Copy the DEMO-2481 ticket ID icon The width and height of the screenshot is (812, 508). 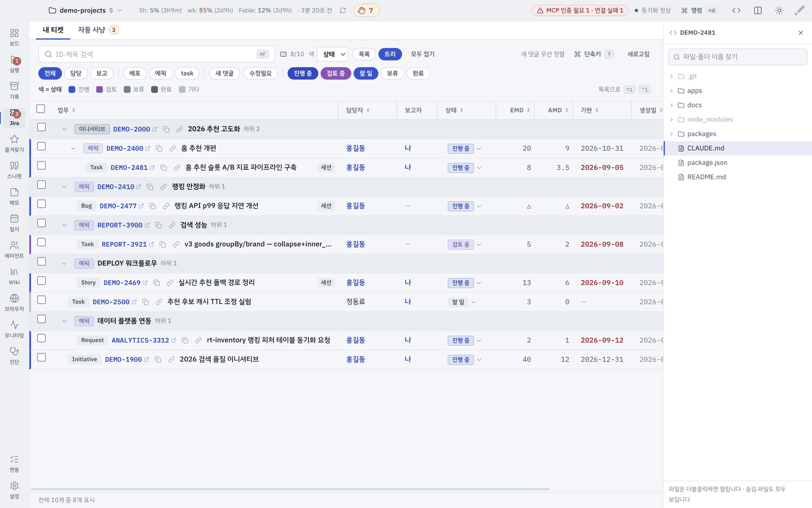click(x=164, y=168)
